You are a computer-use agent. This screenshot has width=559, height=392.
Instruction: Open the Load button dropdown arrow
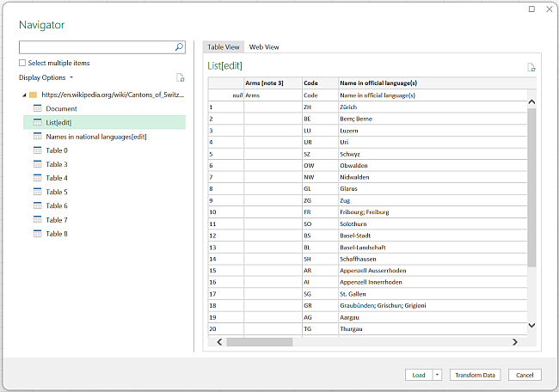(437, 375)
